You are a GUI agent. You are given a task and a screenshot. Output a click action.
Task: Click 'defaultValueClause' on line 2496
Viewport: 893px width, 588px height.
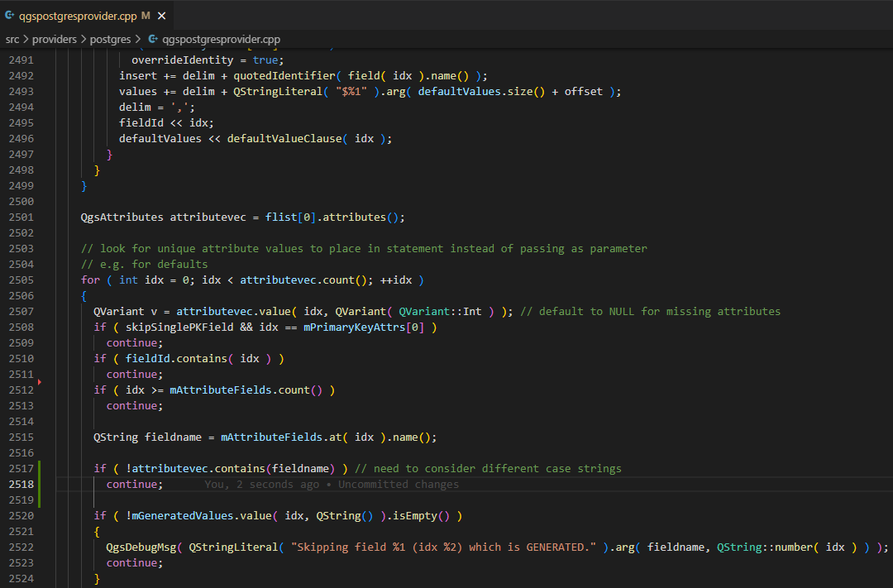(284, 138)
